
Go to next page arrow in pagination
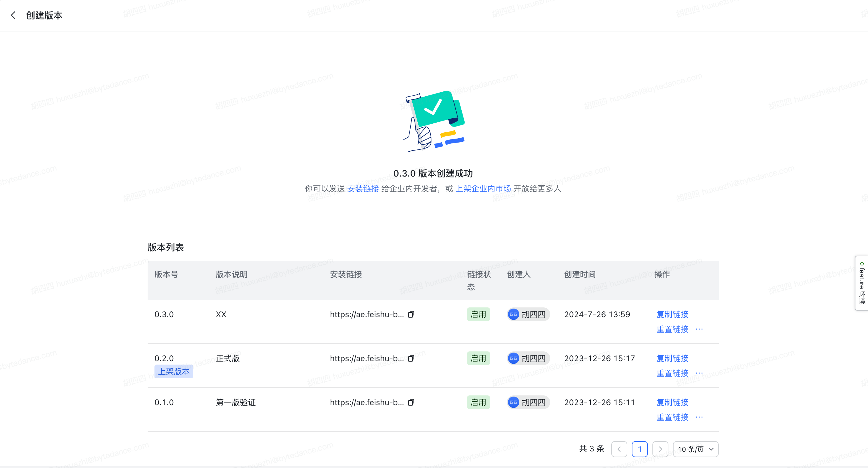pos(660,449)
